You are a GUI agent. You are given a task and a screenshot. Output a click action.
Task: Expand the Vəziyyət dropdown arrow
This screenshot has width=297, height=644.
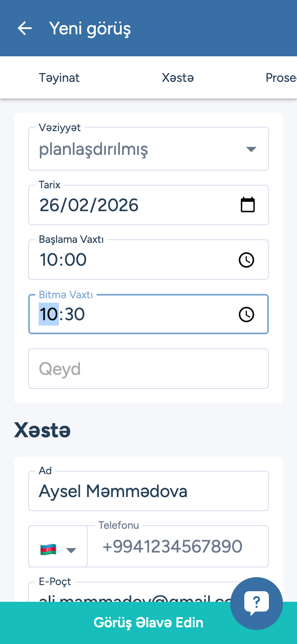click(x=251, y=149)
